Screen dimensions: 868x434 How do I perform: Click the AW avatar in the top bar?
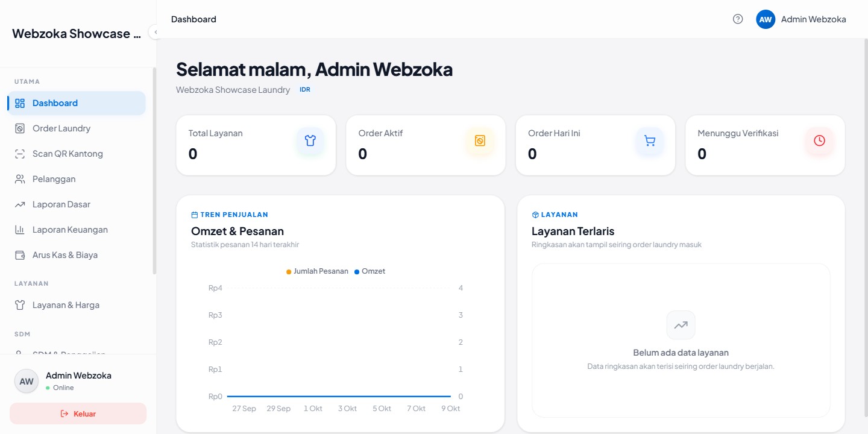click(x=766, y=19)
